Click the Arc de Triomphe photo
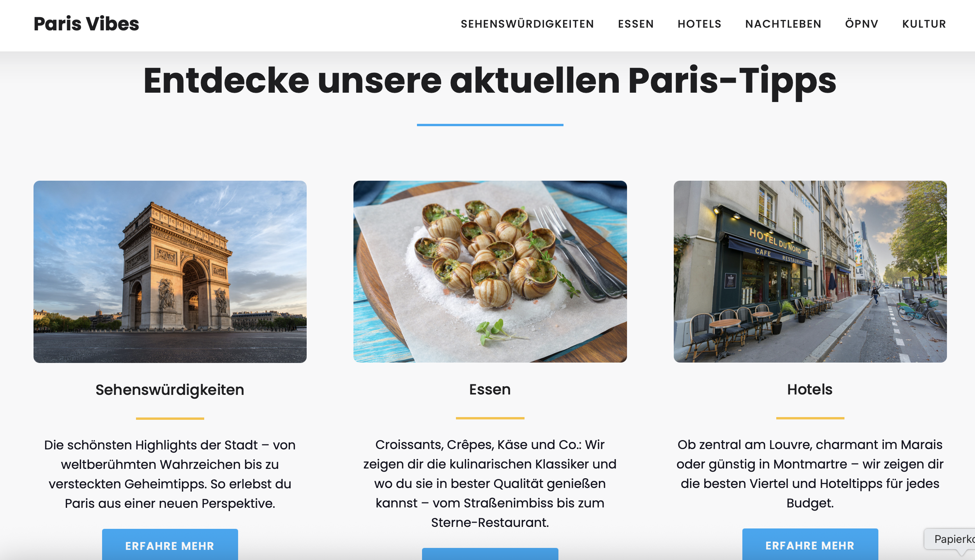Image resolution: width=975 pixels, height=560 pixels. point(170,271)
